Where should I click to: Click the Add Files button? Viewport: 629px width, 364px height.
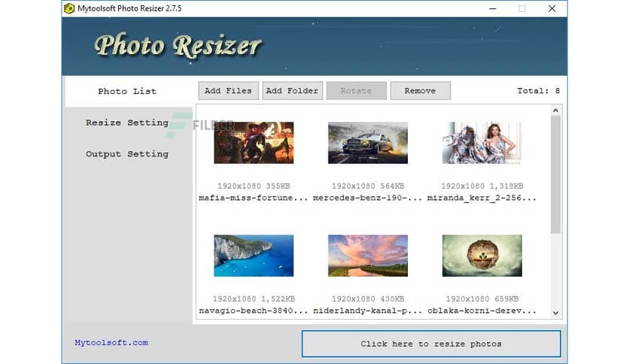pos(228,90)
